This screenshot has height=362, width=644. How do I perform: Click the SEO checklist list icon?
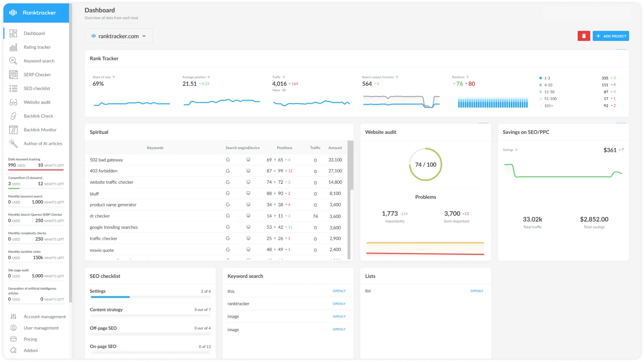point(13,89)
